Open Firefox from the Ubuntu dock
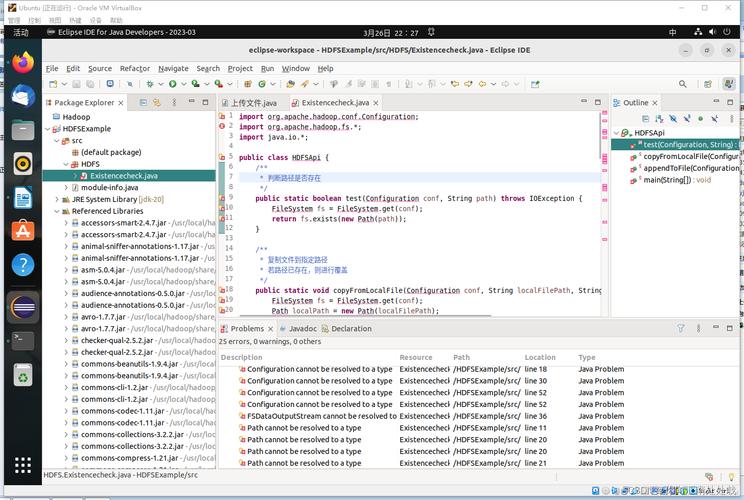The width and height of the screenshot is (744, 500). tap(22, 62)
